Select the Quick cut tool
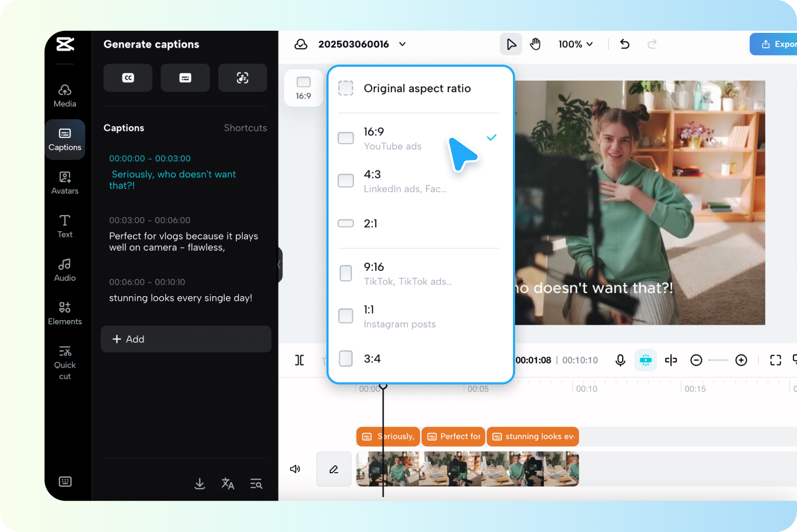 point(65,362)
